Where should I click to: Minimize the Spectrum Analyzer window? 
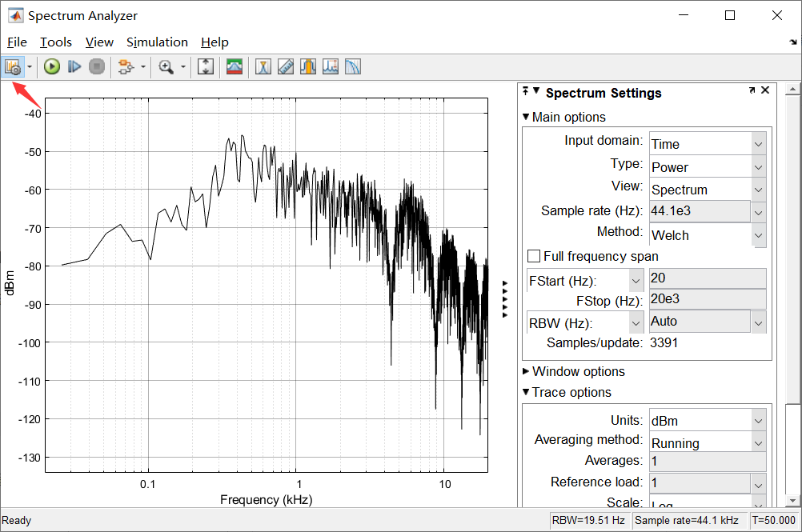point(684,15)
